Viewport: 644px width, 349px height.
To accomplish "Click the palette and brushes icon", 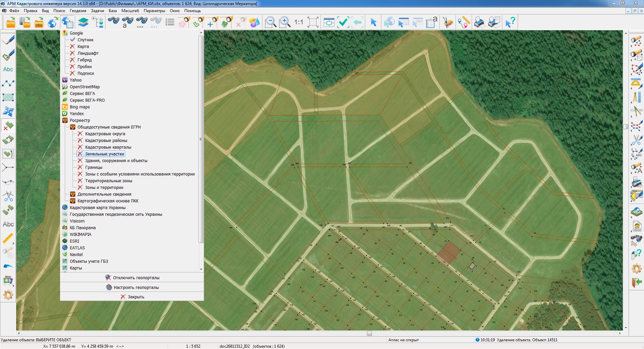I will [448, 22].
